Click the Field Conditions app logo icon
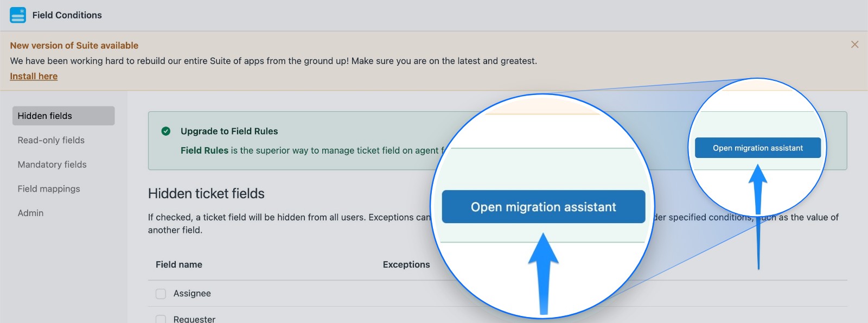The height and width of the screenshot is (323, 868). [18, 15]
